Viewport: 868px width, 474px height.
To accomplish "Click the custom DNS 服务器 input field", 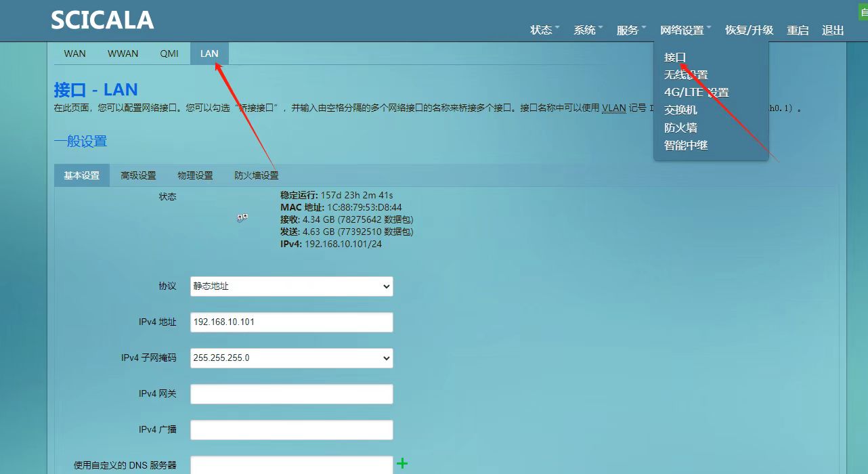I will (291, 465).
